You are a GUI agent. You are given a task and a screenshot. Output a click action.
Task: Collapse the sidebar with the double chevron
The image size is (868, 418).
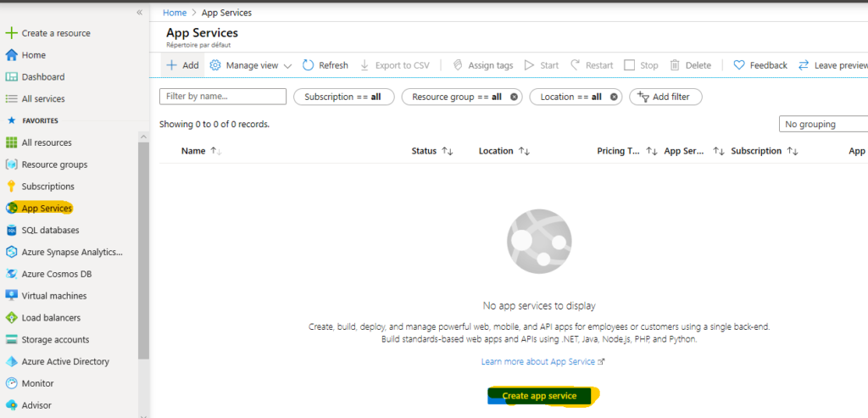(x=140, y=12)
